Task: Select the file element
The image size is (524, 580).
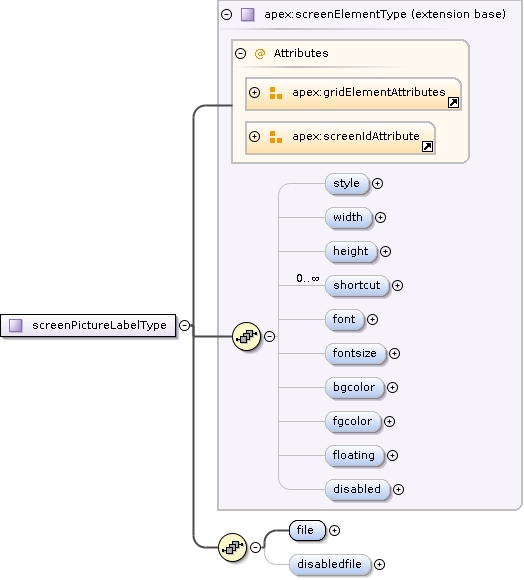Action: (307, 530)
